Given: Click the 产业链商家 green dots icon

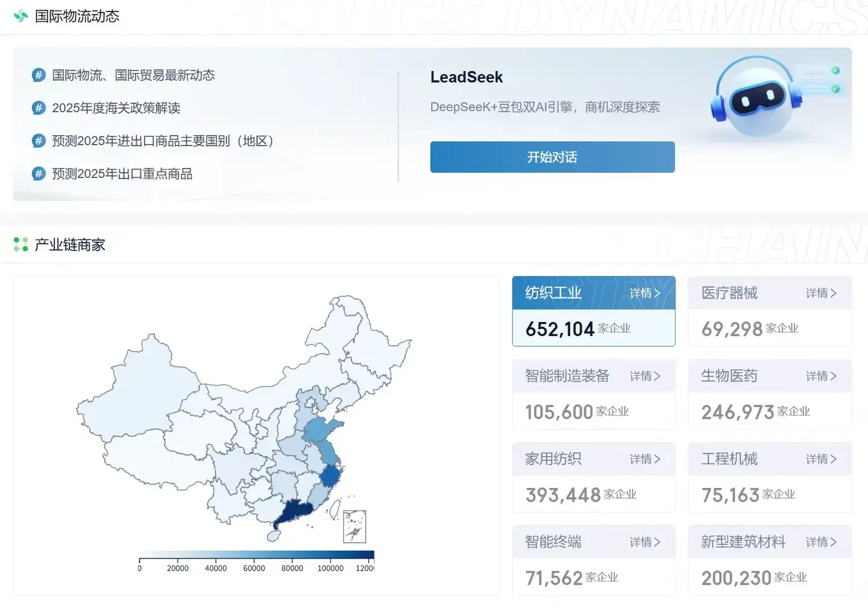Looking at the screenshot, I should pyautogui.click(x=21, y=244).
